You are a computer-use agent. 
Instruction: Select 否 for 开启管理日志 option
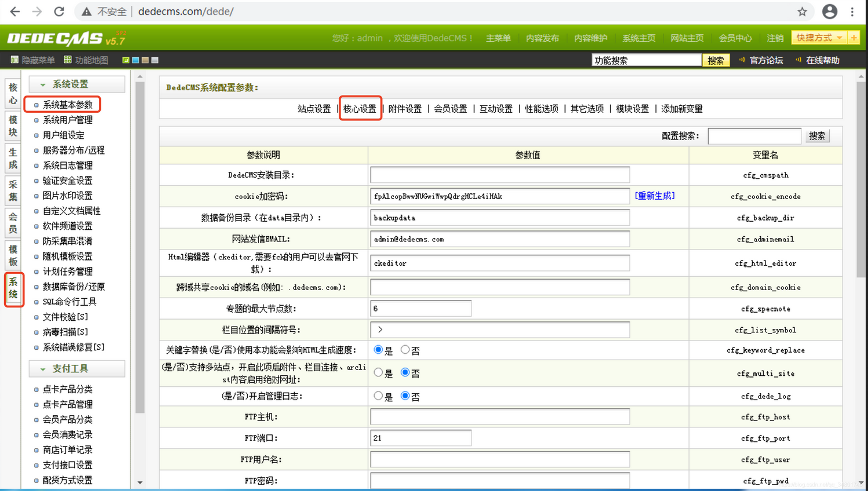point(405,396)
